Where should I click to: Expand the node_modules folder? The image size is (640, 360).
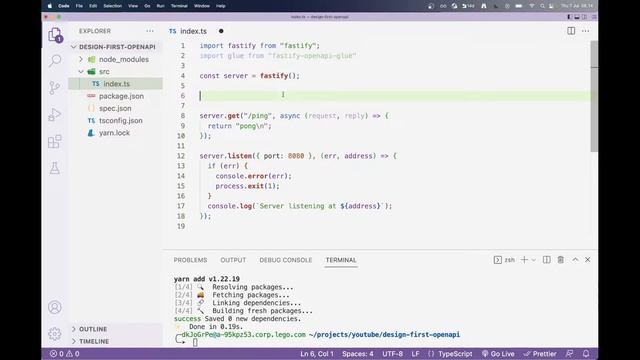116,59
